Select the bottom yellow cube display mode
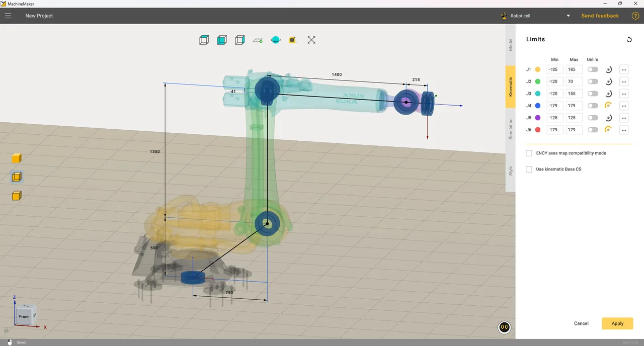The image size is (644, 346). tap(17, 196)
